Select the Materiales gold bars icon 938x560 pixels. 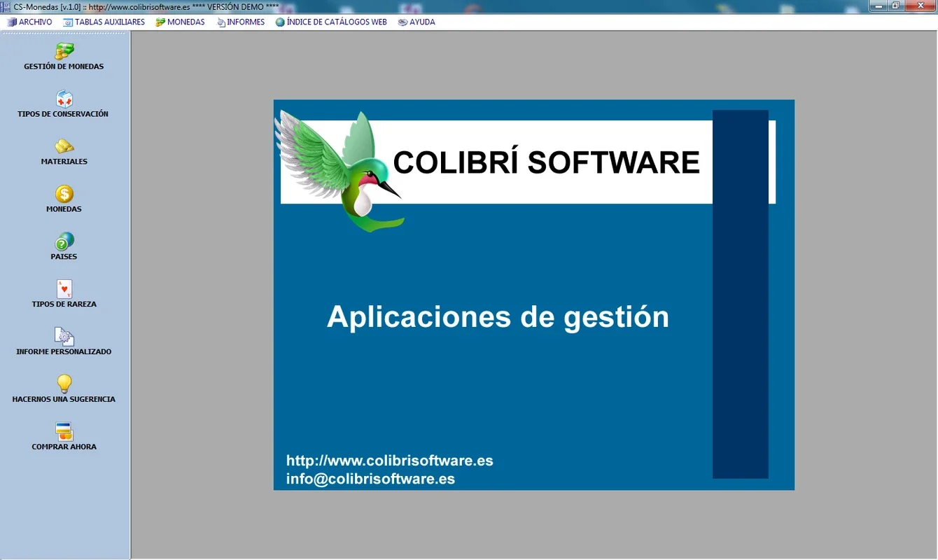coord(64,146)
